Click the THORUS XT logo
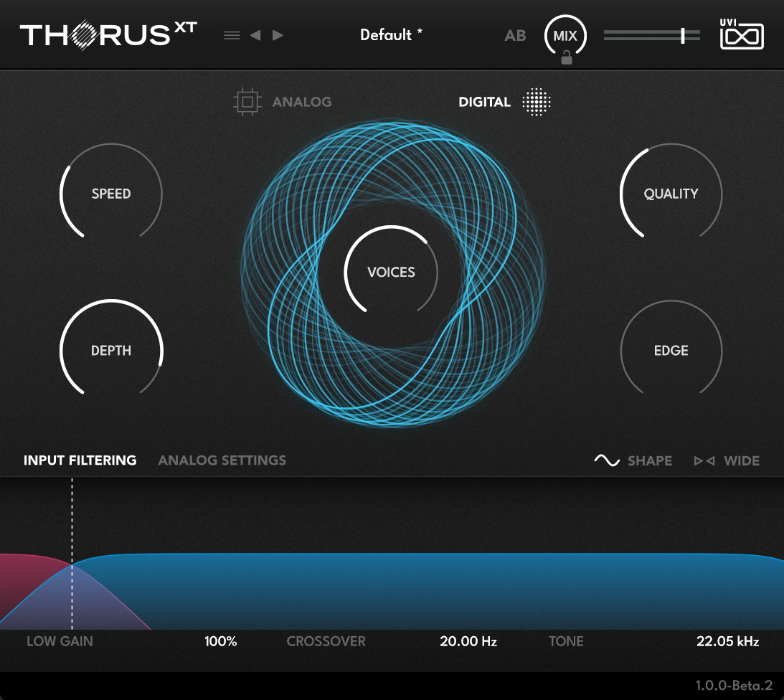The image size is (784, 700). click(108, 34)
